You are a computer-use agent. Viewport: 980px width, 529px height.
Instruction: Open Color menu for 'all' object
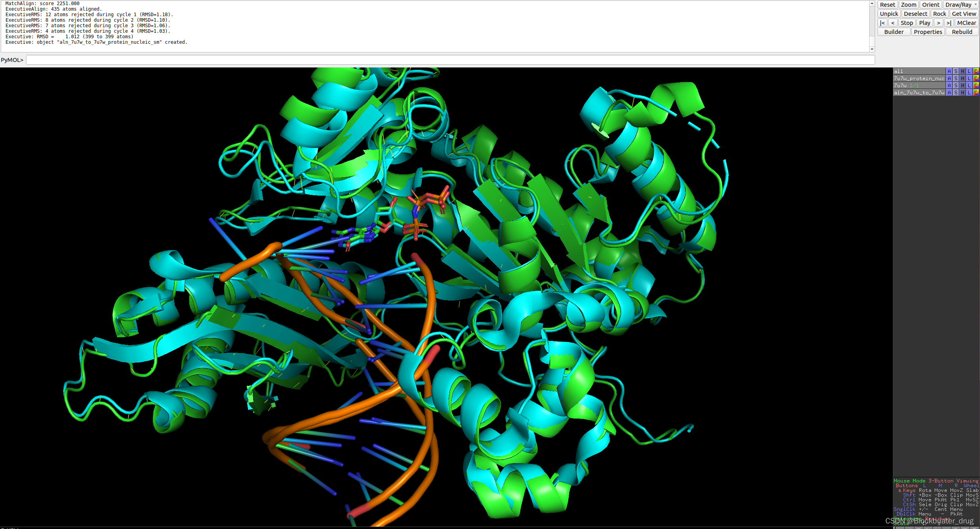(976, 71)
